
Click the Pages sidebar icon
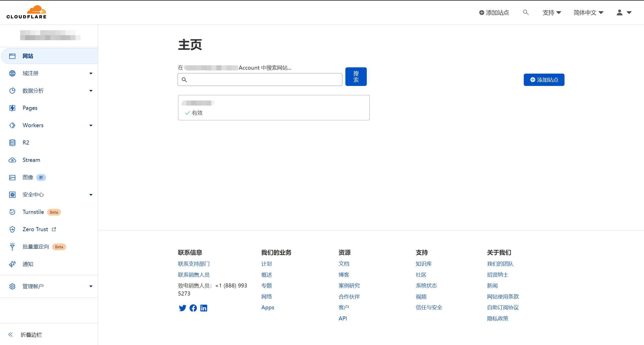point(12,108)
